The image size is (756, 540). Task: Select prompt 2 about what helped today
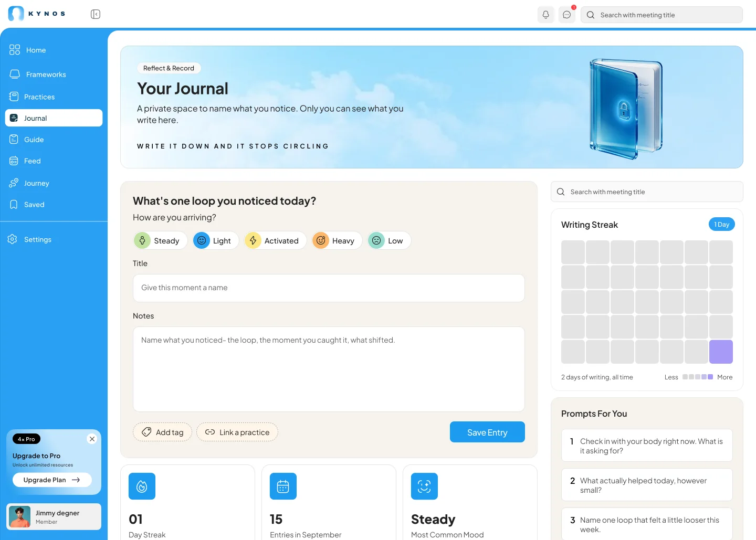(647, 485)
